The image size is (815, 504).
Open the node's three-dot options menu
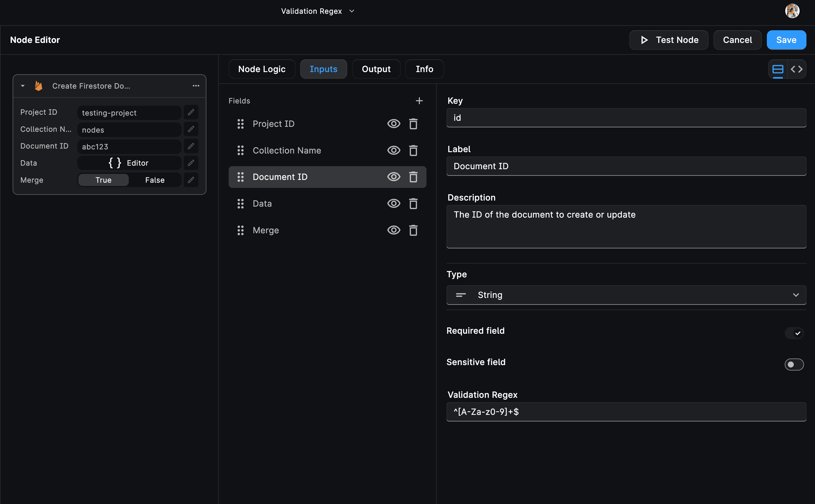coord(196,86)
